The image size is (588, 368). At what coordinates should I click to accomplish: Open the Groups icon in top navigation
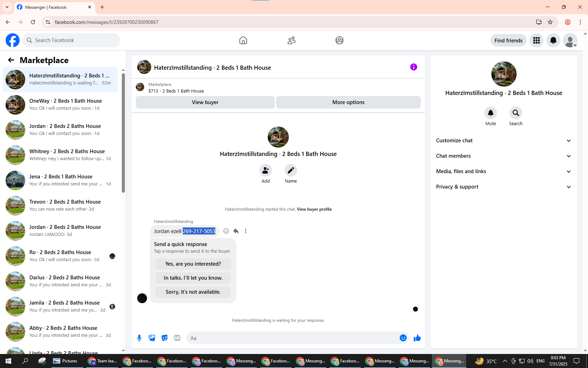[x=339, y=40]
